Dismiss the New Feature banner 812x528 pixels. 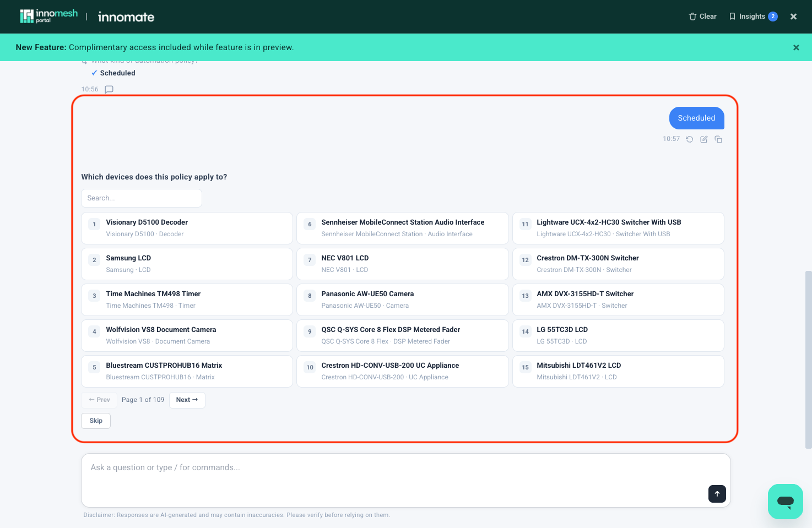pyautogui.click(x=796, y=47)
